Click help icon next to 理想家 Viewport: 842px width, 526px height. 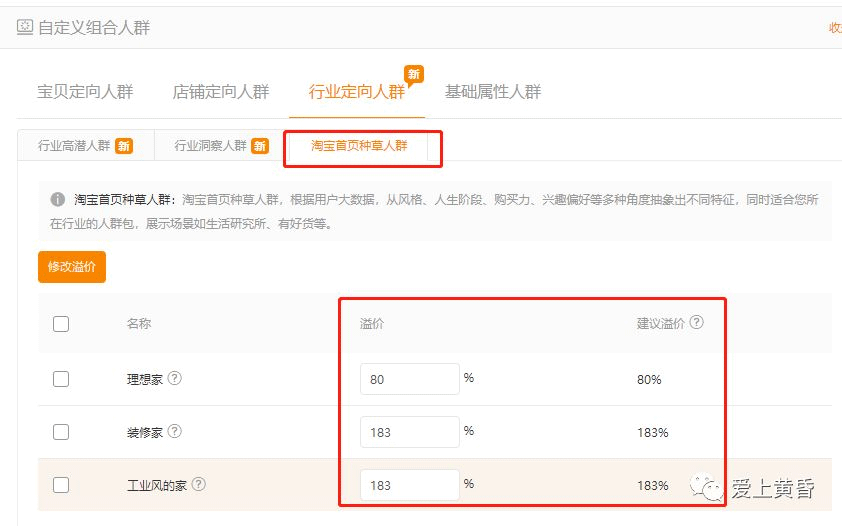click(x=175, y=379)
